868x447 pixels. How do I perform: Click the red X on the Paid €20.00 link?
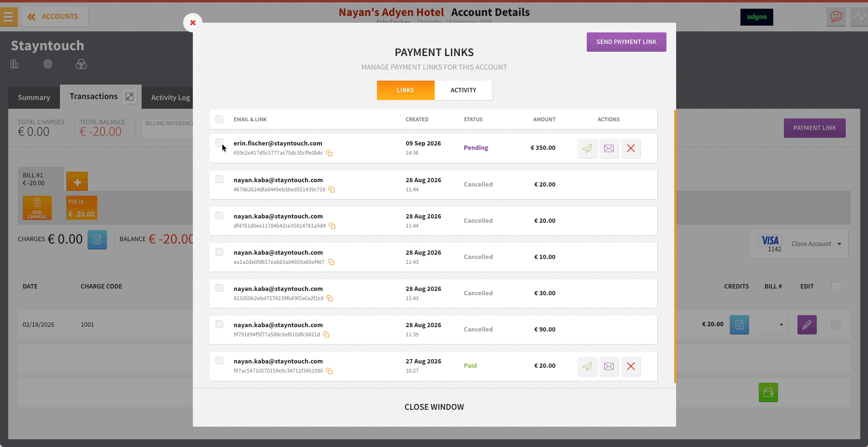click(x=631, y=366)
